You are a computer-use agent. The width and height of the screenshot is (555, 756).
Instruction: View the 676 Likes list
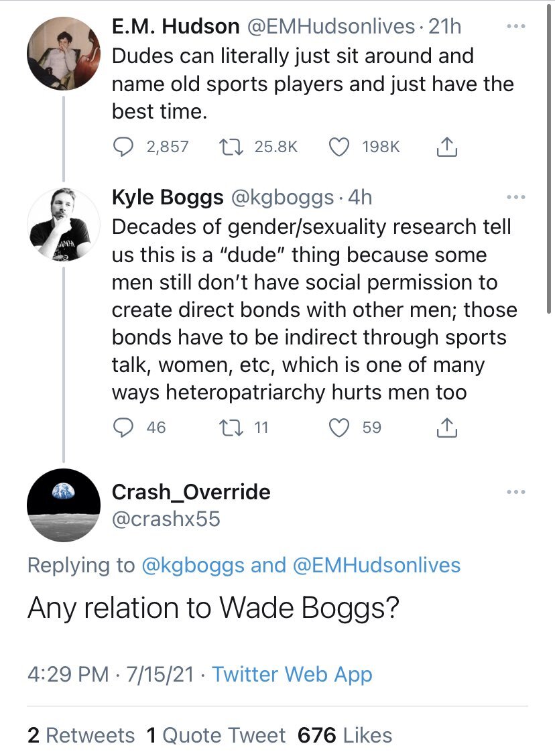(x=345, y=735)
